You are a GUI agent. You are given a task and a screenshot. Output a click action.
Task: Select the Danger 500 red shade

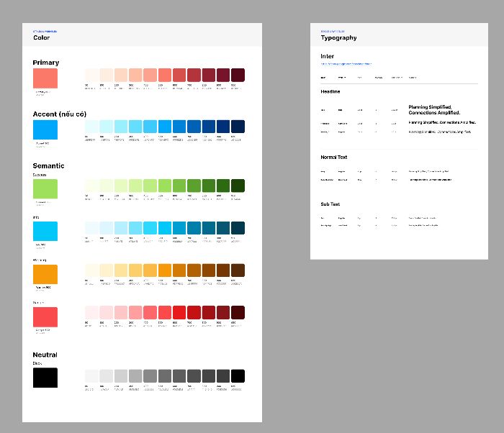pos(165,313)
